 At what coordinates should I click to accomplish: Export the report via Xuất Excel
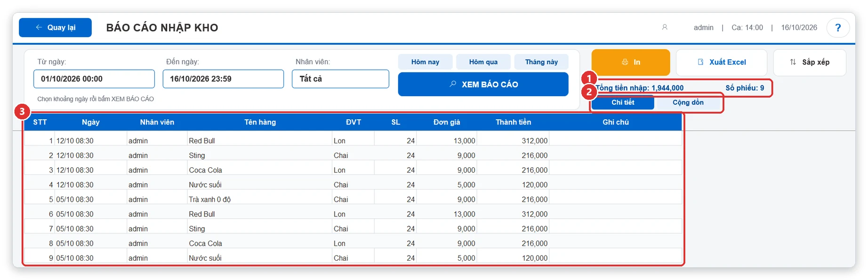tap(722, 62)
